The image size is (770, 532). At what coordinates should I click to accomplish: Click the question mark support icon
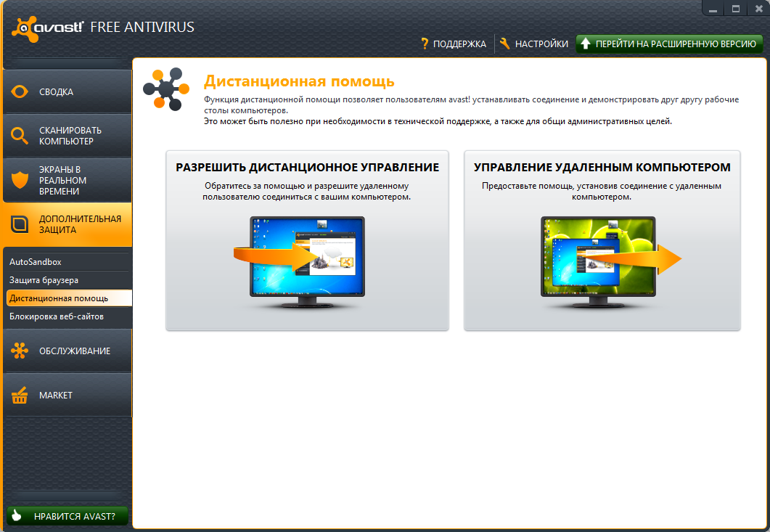(x=425, y=44)
